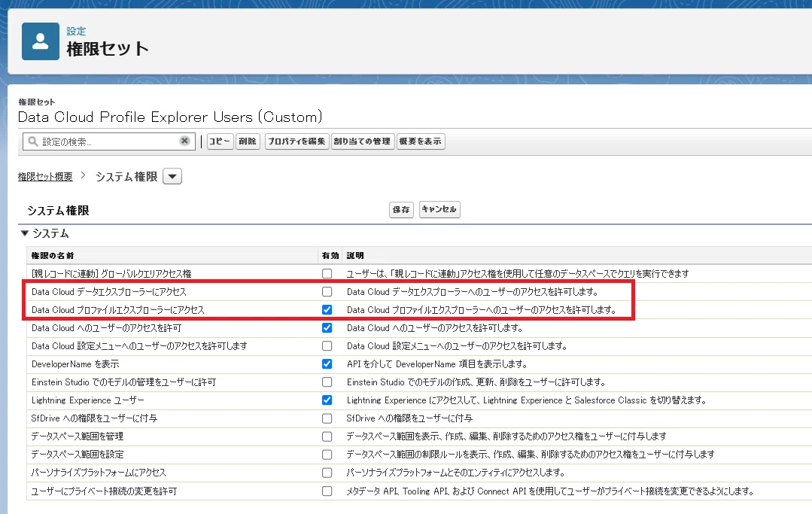Check データスペース範囲を管理 checkbox

327,436
